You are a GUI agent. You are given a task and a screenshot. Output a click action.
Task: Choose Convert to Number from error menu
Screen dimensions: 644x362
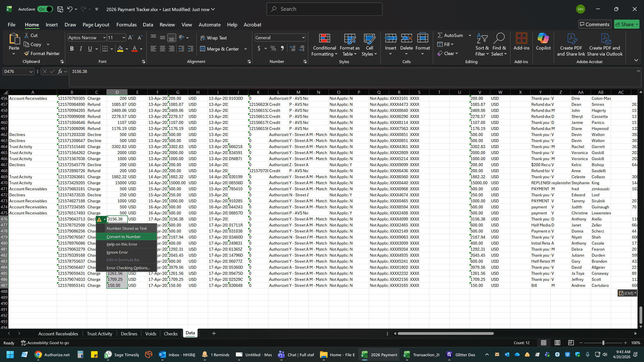pyautogui.click(x=126, y=237)
